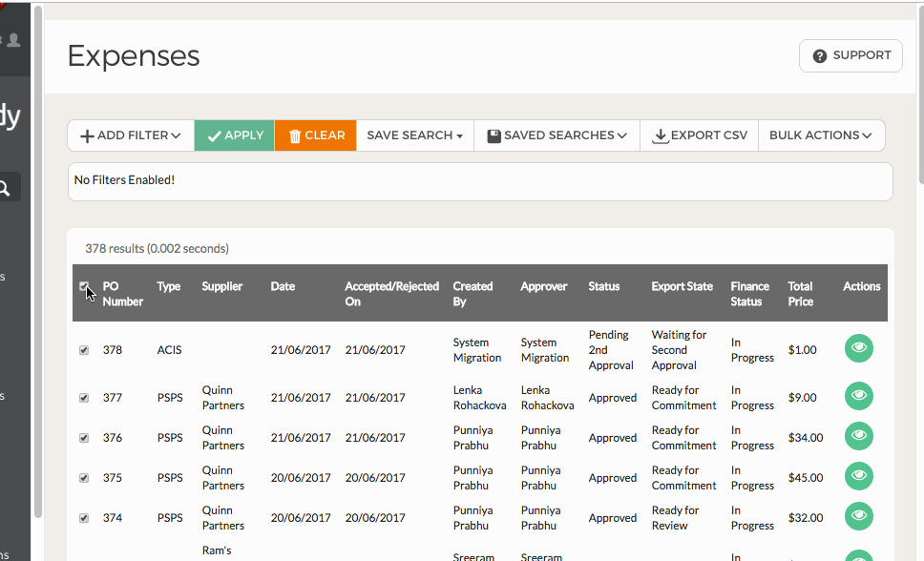Toggle the select-all checkbox in table header
This screenshot has width=924, height=561.
click(x=84, y=286)
